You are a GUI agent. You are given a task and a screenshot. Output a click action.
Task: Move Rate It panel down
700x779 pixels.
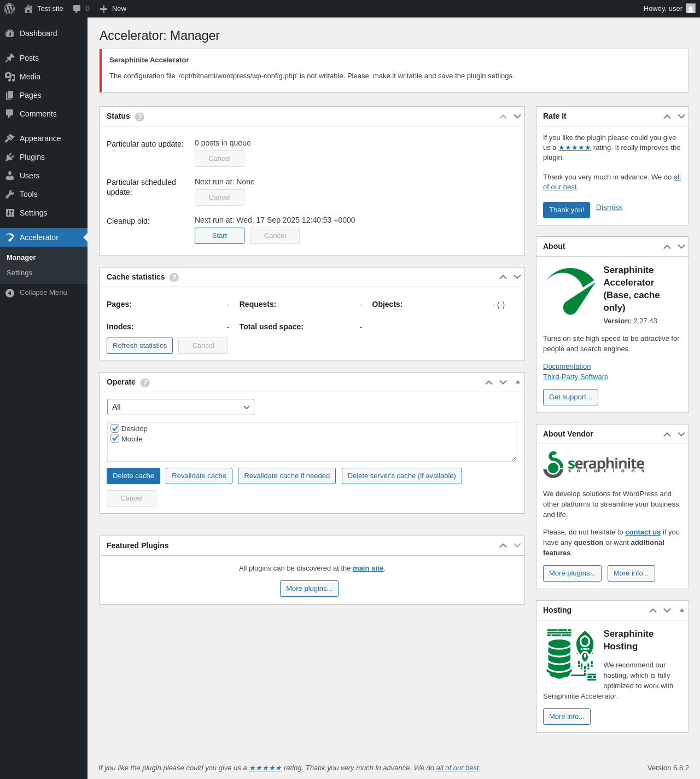[681, 117]
